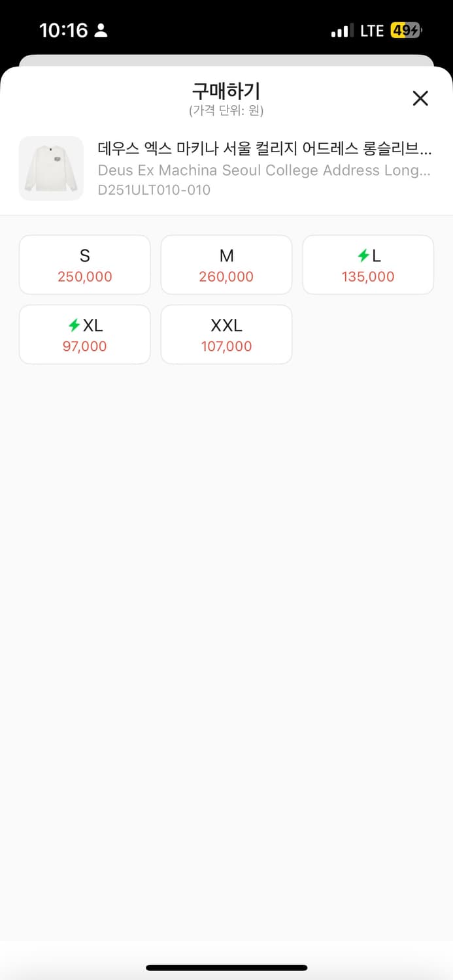Viewport: 453px width, 980px height.
Task: Tap product code D251ULT010-010
Action: tap(154, 190)
